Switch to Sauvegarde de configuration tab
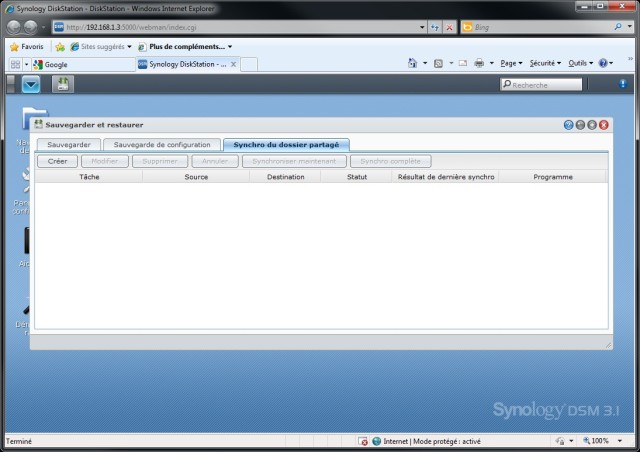The width and height of the screenshot is (640, 452). click(162, 145)
